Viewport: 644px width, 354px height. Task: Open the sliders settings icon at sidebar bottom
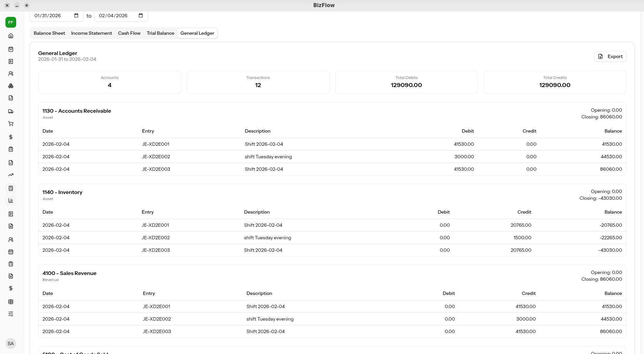(x=11, y=314)
